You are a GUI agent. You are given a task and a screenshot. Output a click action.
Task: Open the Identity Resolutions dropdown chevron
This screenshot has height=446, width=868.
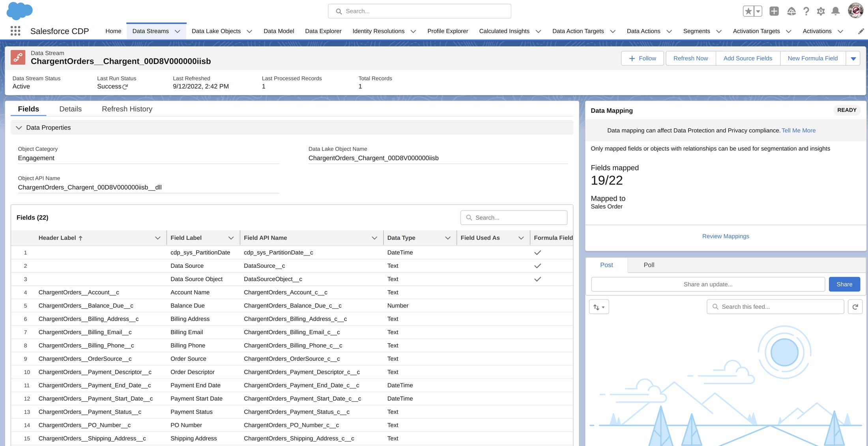click(x=413, y=31)
